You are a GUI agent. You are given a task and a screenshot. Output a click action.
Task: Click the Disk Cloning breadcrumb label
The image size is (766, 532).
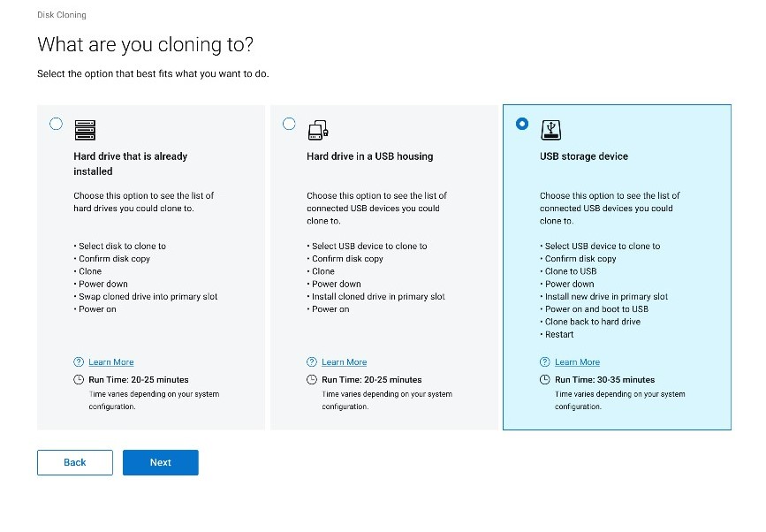pos(62,15)
